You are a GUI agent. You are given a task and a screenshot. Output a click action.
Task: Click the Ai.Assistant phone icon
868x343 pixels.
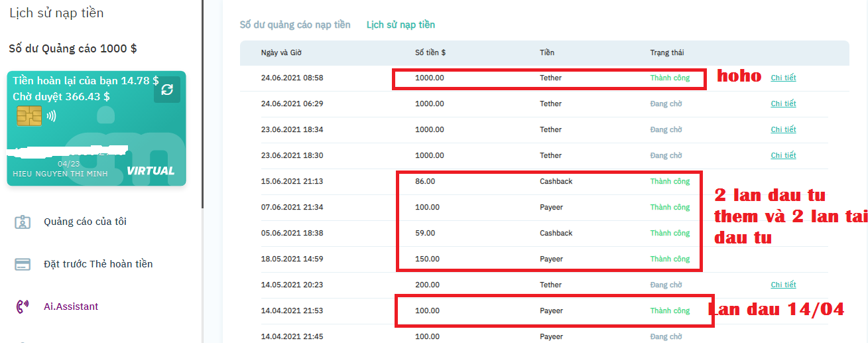click(23, 307)
